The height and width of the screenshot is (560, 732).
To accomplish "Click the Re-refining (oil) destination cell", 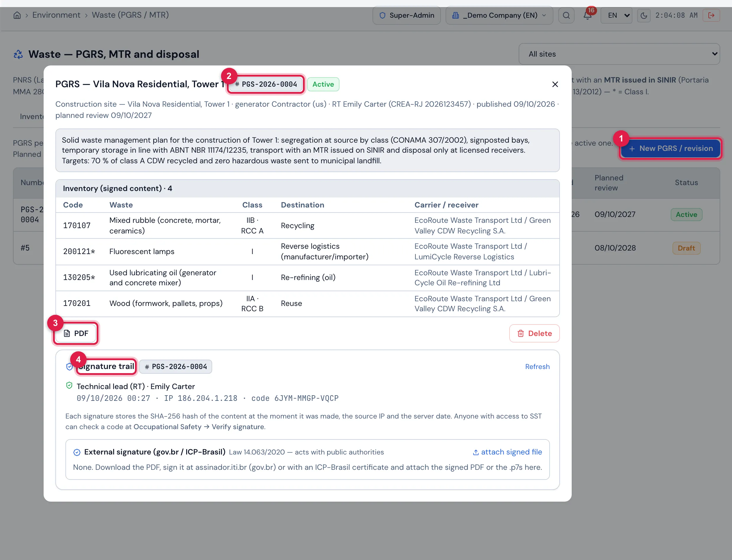I will pos(308,278).
